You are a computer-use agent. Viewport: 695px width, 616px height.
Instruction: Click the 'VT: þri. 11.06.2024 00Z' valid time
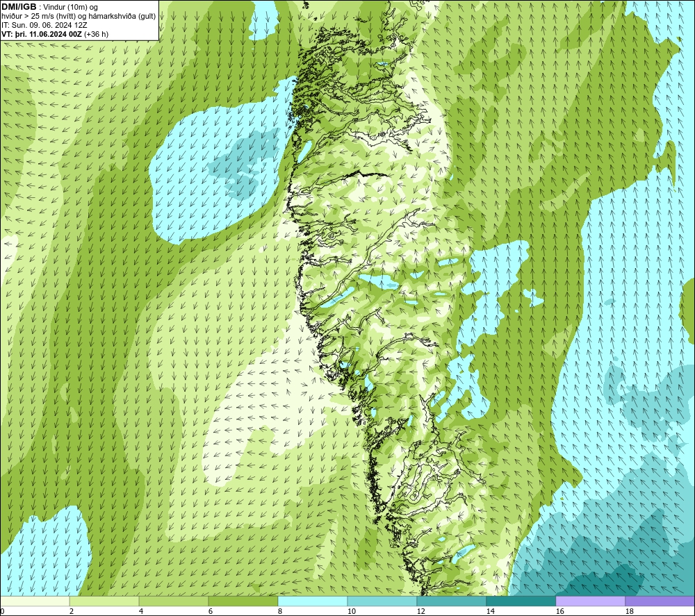pyautogui.click(x=41, y=34)
